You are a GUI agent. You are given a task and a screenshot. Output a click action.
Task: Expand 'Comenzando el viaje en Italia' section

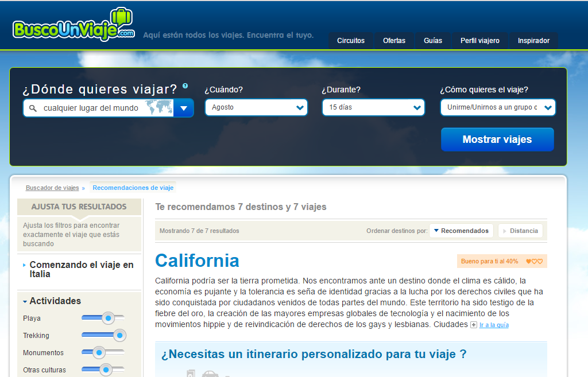24,265
